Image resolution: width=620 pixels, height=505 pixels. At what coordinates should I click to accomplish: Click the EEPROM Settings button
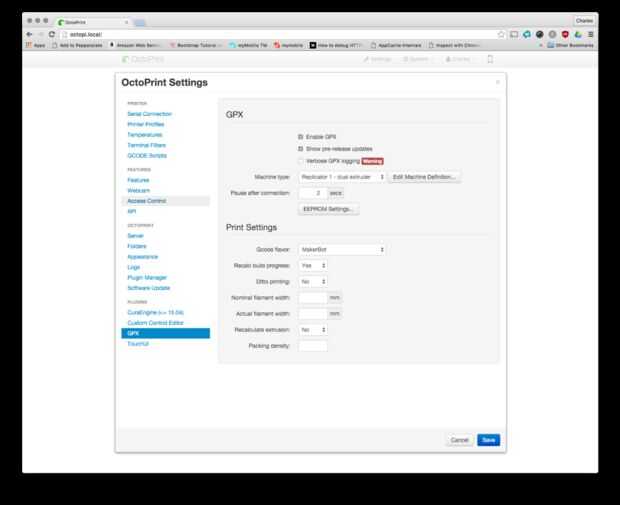(328, 209)
